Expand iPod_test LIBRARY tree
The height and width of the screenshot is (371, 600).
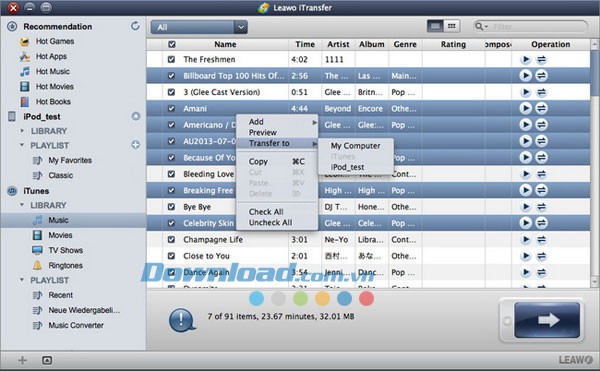pyautogui.click(x=22, y=131)
